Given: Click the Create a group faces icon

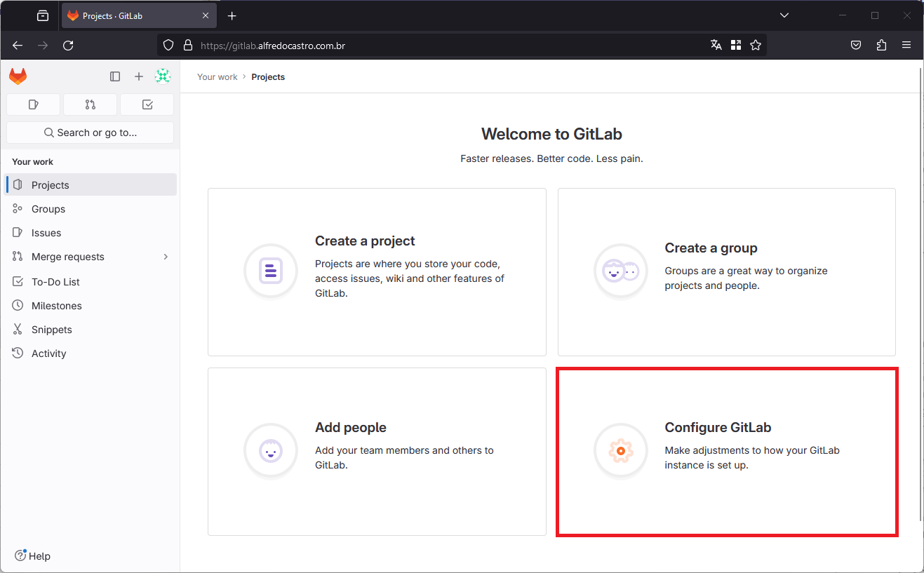Looking at the screenshot, I should click(621, 271).
